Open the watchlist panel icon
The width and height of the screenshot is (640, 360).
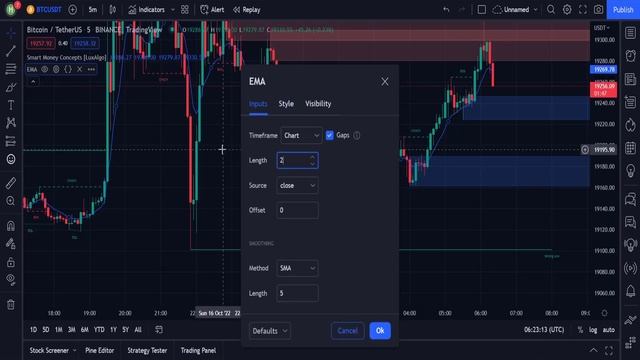[x=630, y=33]
